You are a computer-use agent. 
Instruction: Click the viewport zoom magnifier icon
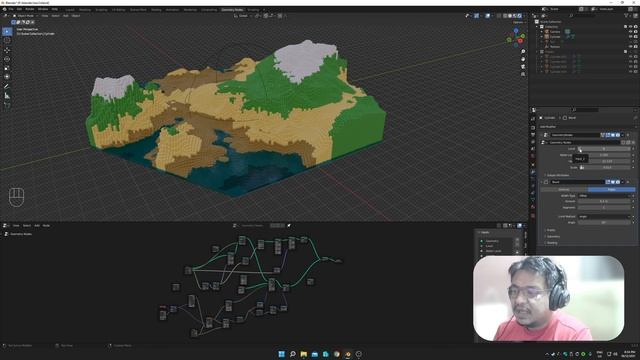[x=523, y=52]
